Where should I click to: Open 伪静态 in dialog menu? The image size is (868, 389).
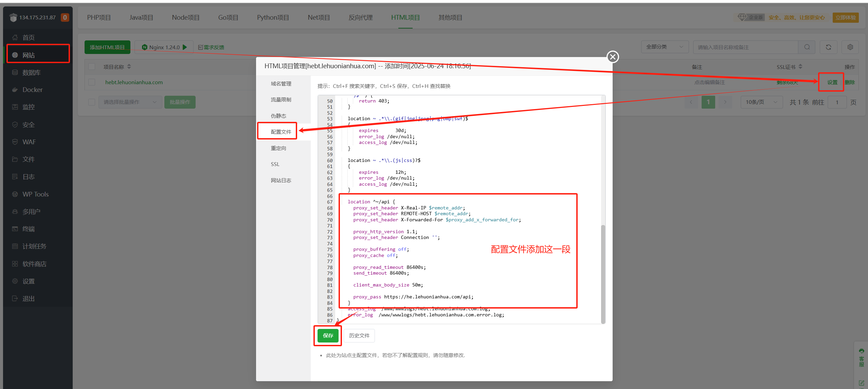click(x=278, y=116)
